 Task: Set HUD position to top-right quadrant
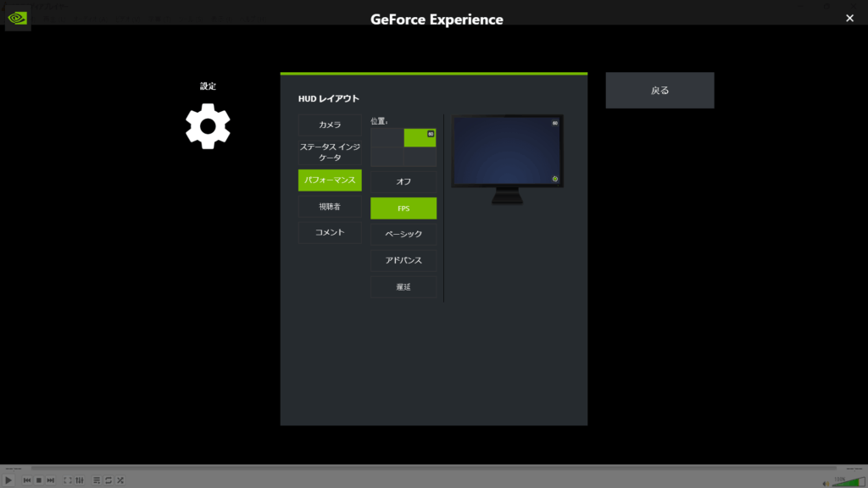(x=420, y=138)
